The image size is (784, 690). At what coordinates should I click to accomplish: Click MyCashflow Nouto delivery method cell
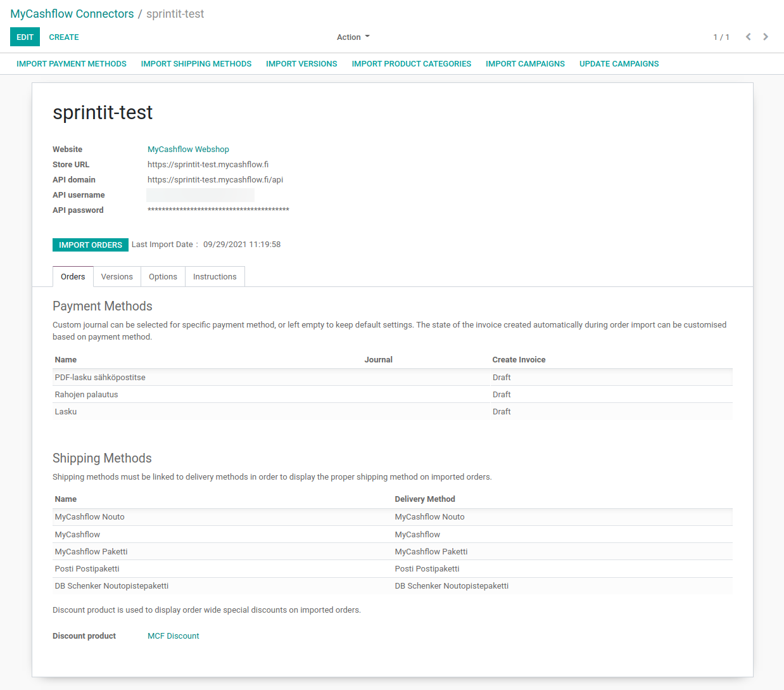pos(430,517)
